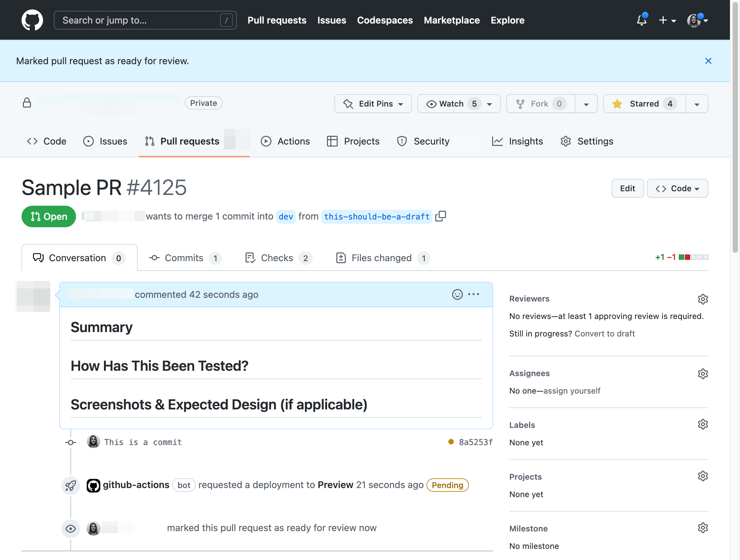
Task: Switch to the Files changed tab
Action: pos(383,258)
